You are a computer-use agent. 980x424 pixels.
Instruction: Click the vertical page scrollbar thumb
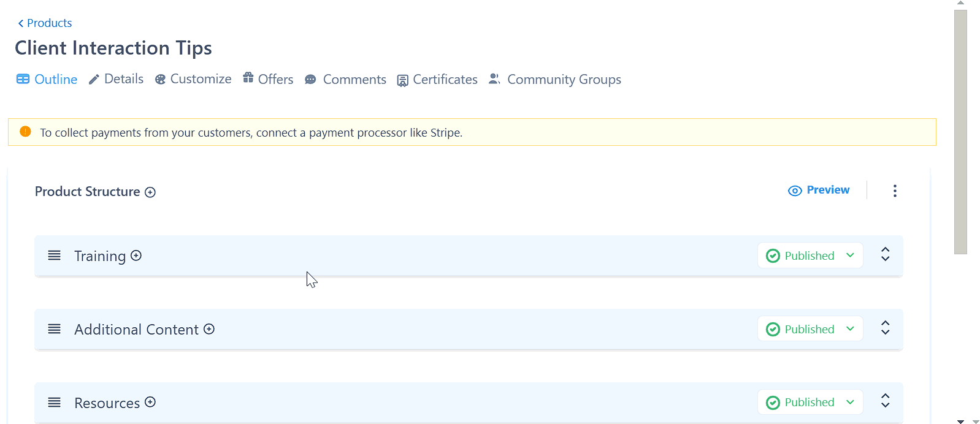click(x=960, y=132)
